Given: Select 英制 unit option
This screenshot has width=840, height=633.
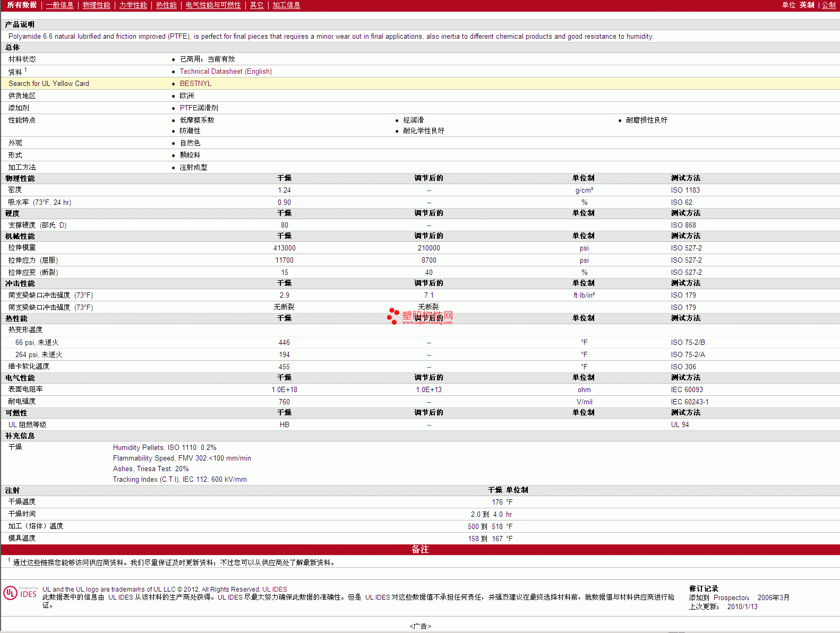Looking at the screenshot, I should click(x=807, y=5).
